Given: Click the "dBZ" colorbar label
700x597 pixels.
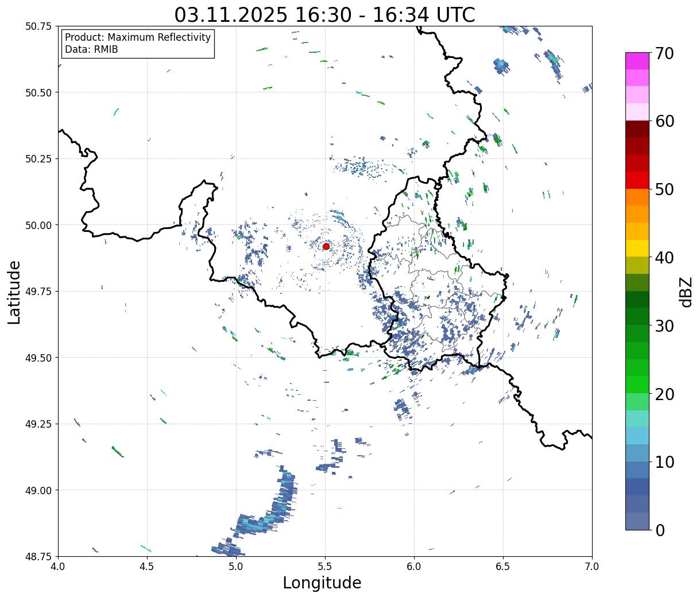Looking at the screenshot, I should coord(686,292).
